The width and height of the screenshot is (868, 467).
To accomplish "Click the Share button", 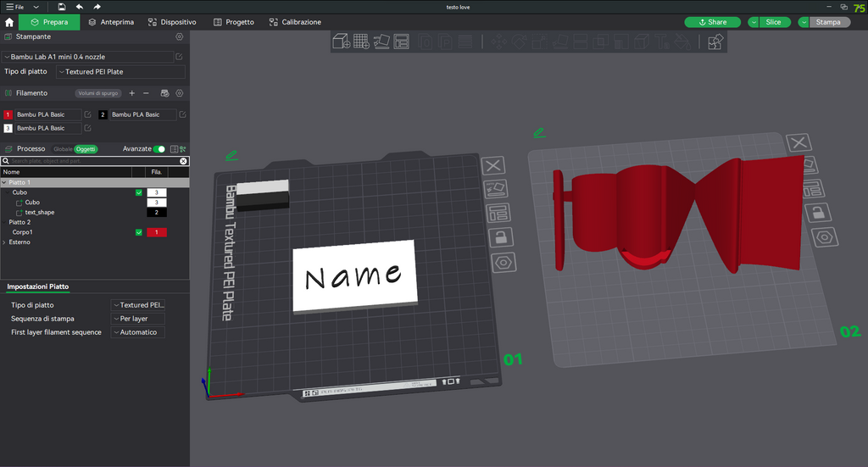I will point(712,22).
